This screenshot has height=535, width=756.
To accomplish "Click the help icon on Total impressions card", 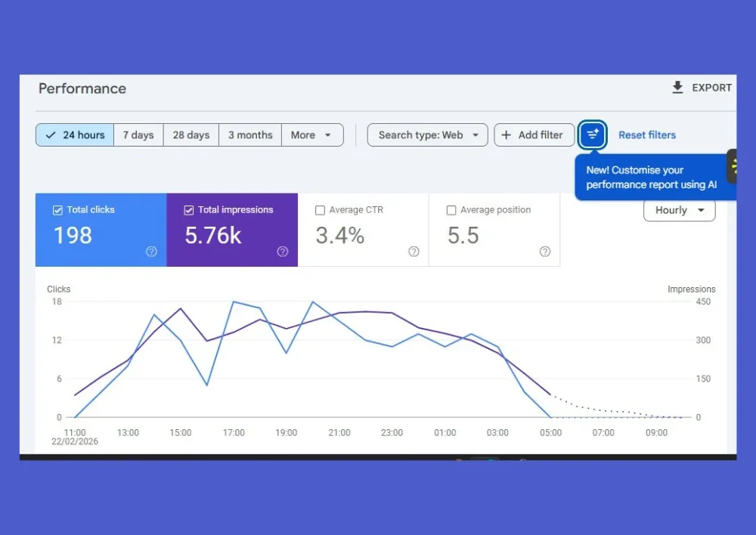I will (282, 252).
